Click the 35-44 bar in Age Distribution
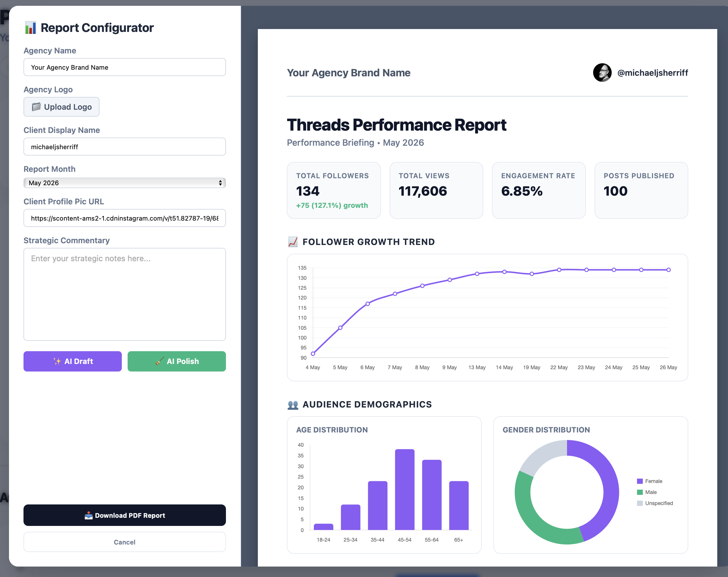The width and height of the screenshot is (728, 577). pos(378,505)
